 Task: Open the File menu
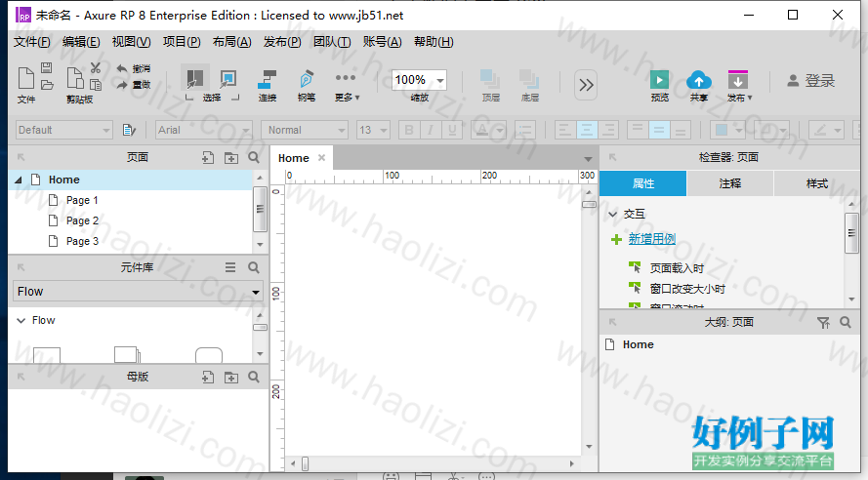click(31, 42)
